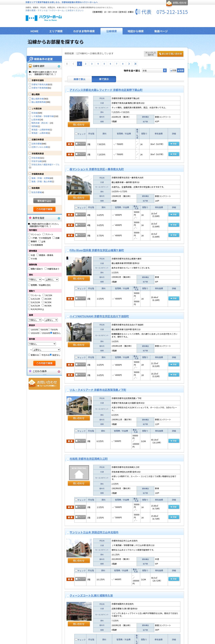Image resolution: width=215 pixels, height=644 pixels.
Task: Select 新築のみ radio button
Action: point(29,354)
